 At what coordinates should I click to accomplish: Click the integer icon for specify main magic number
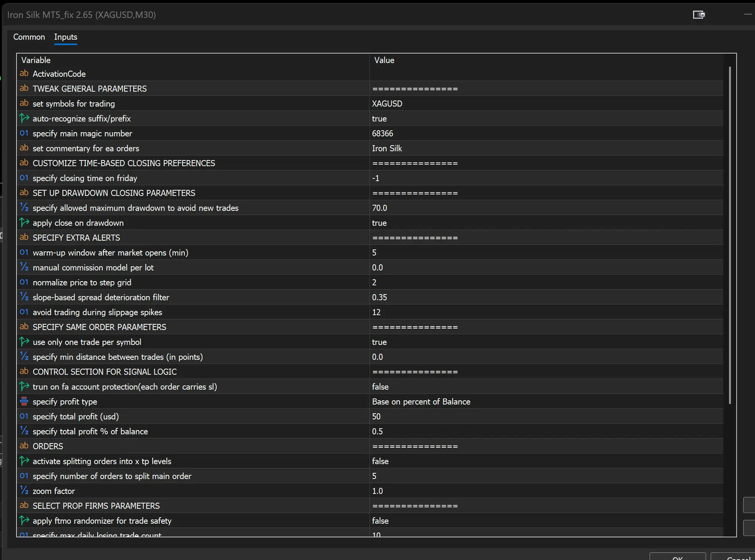coord(24,133)
